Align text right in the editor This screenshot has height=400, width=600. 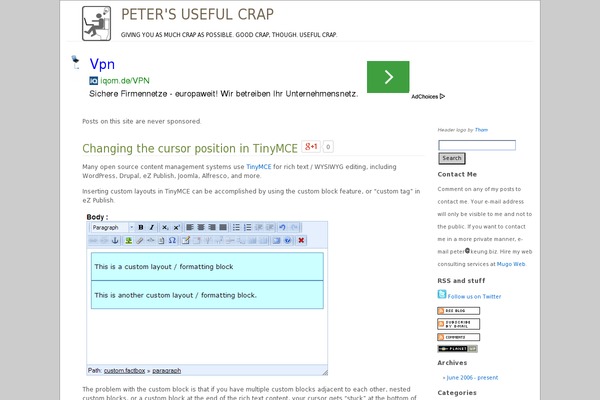[x=212, y=227]
